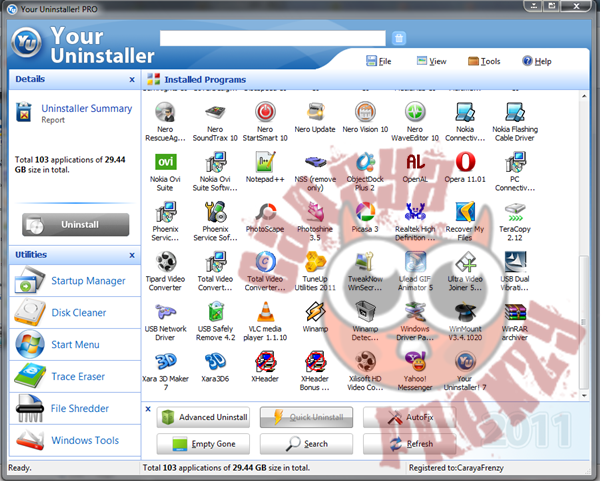Open the Windows Tools utility
The image size is (602, 487).
(x=75, y=440)
